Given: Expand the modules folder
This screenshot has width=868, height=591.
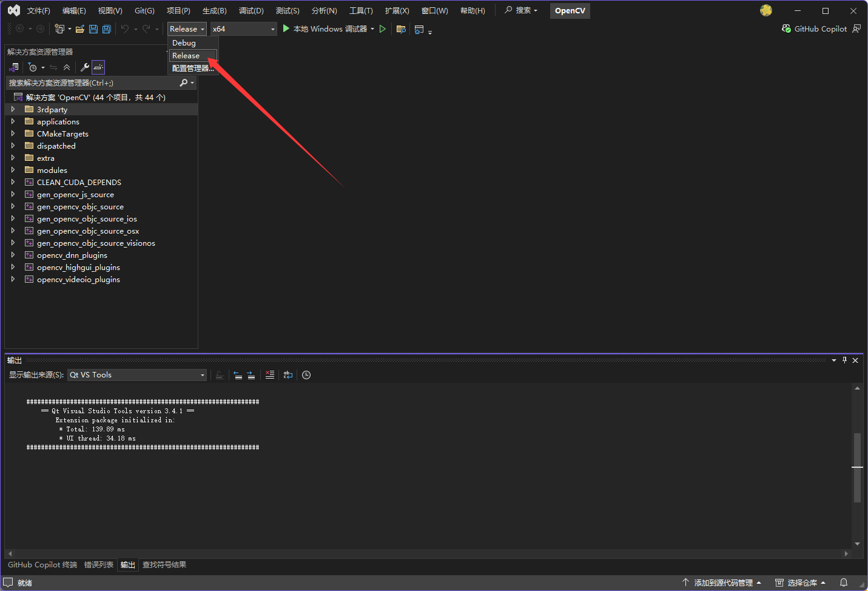Looking at the screenshot, I should 13,170.
